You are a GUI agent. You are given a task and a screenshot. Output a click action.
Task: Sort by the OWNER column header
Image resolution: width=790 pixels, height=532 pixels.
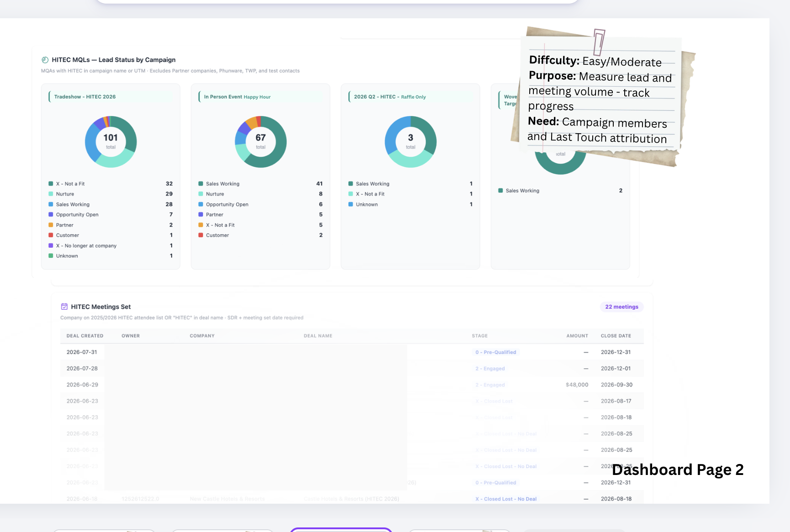[131, 336]
